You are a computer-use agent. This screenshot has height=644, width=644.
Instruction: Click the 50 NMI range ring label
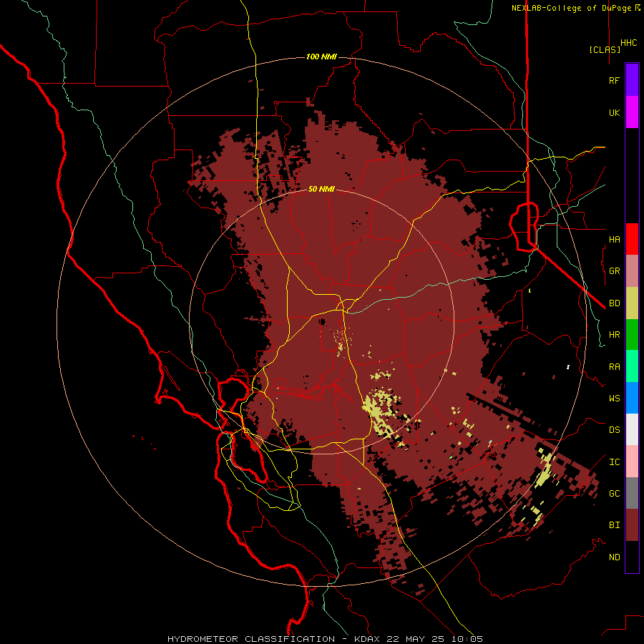pos(321,189)
